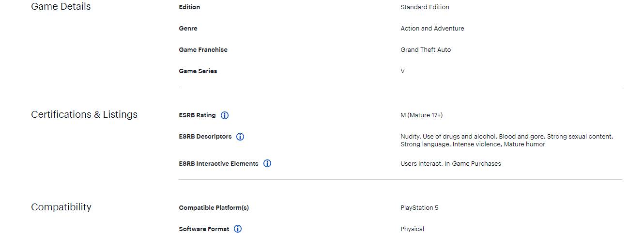This screenshot has height=236, width=644.
Task: Click the Game Franchise label
Action: point(203,50)
